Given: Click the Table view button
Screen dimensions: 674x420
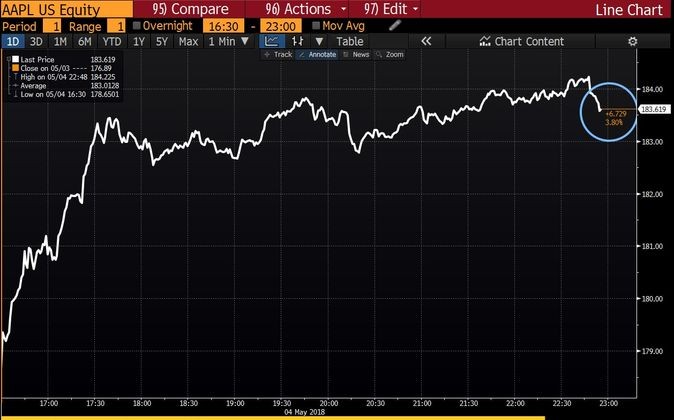Looking at the screenshot, I should pos(349,41).
